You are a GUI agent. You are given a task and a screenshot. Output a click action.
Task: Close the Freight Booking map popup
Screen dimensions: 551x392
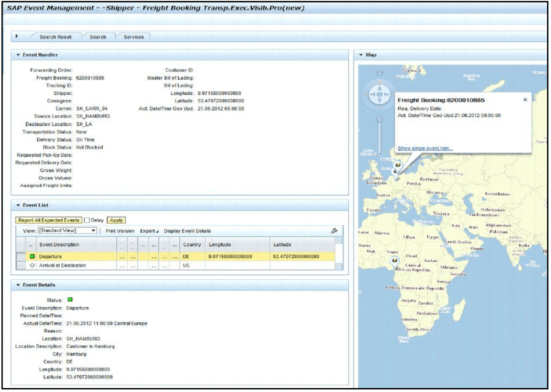[525, 100]
